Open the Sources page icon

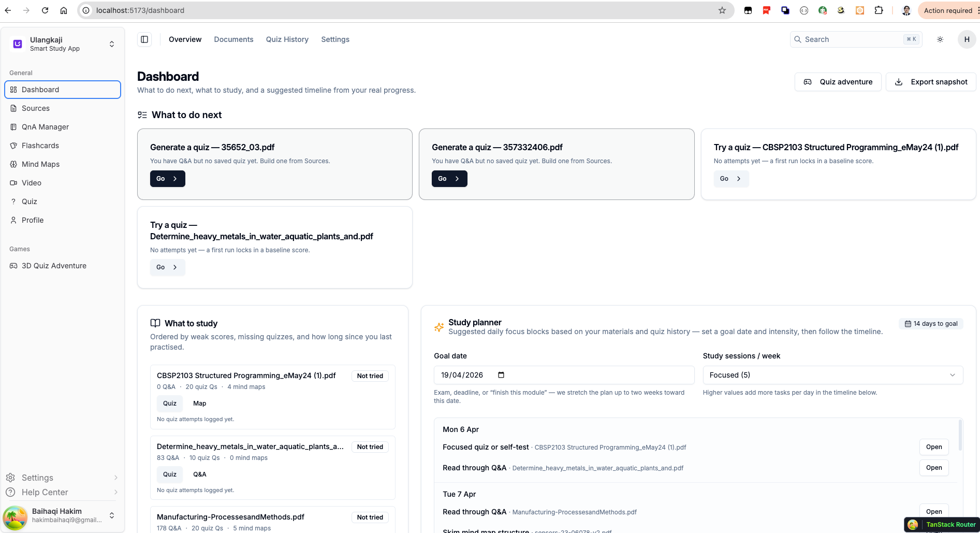13,108
